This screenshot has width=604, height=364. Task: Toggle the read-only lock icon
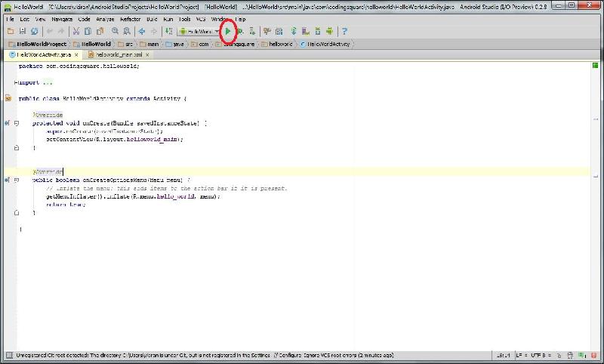pyautogui.click(x=559, y=355)
